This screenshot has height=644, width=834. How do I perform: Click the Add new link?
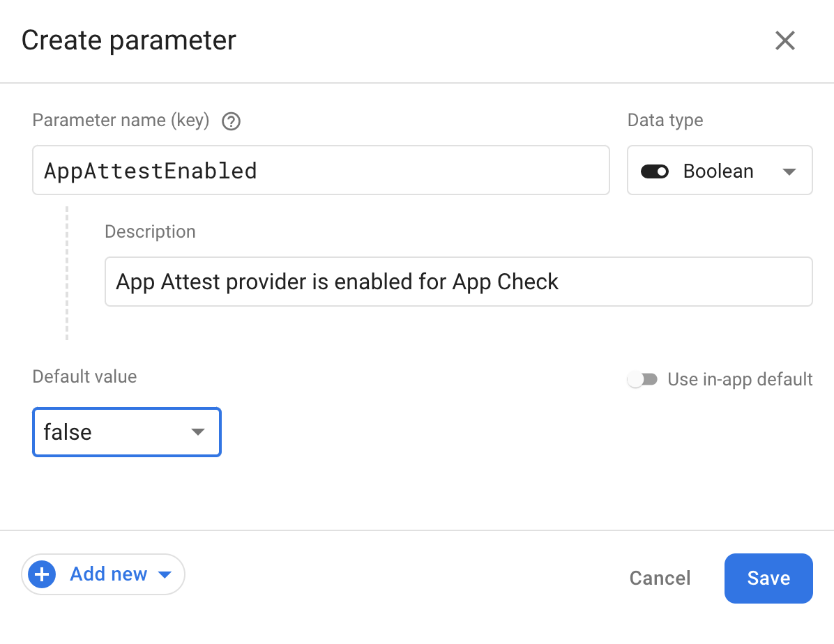(x=107, y=574)
